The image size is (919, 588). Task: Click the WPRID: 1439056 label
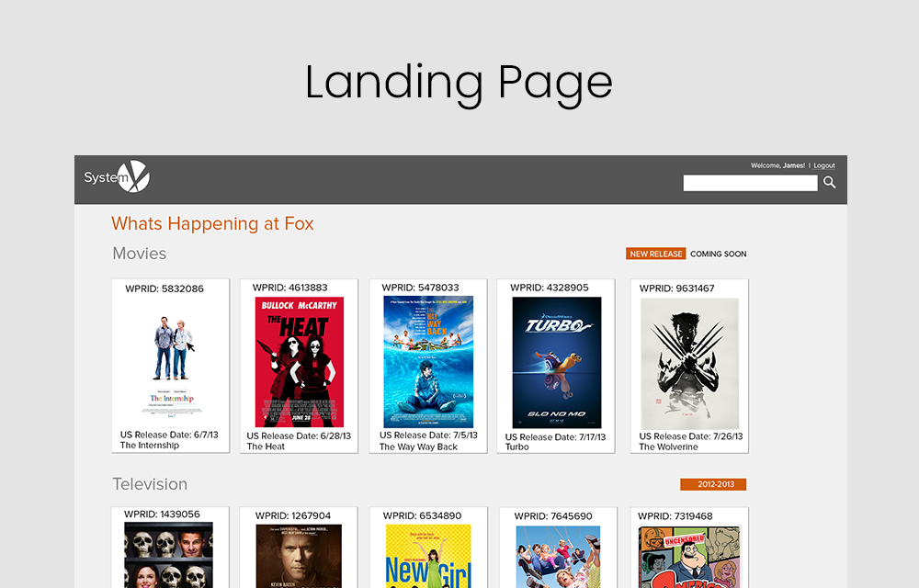(x=162, y=514)
